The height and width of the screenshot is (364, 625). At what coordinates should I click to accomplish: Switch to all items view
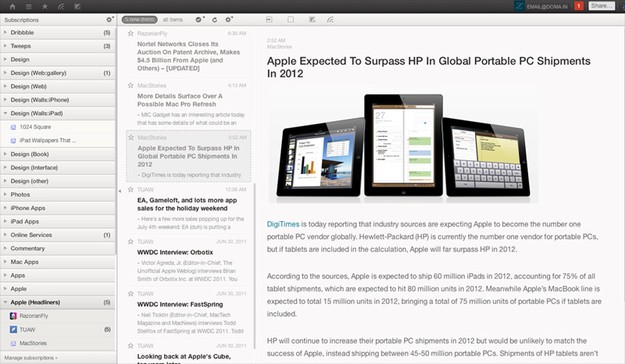pos(173,20)
